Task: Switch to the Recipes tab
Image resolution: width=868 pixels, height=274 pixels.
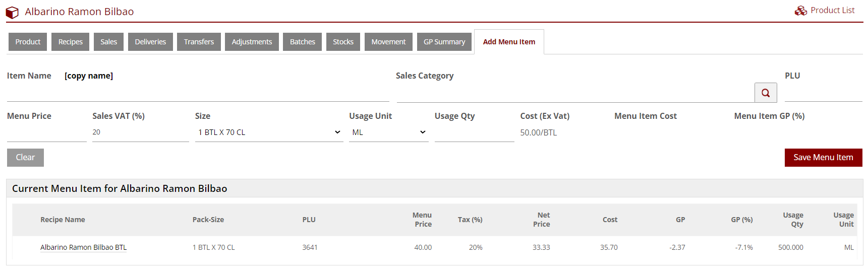Action: [70, 42]
